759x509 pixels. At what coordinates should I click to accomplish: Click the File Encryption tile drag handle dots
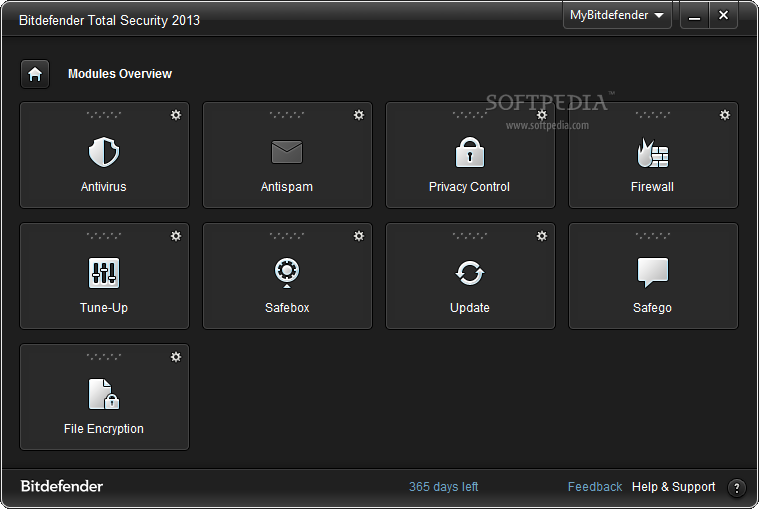pos(104,357)
